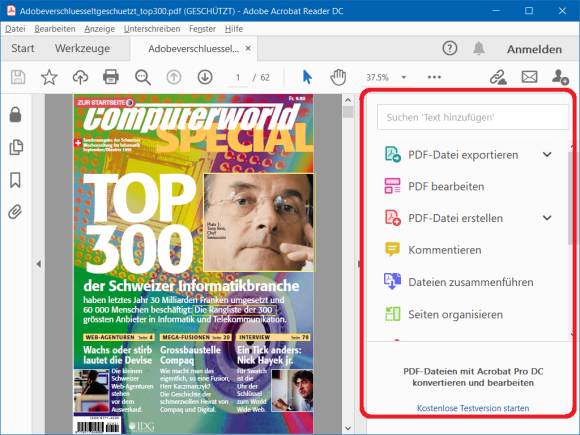Open the Anzeige menu
Screen dimensions: 580x435
point(100,29)
